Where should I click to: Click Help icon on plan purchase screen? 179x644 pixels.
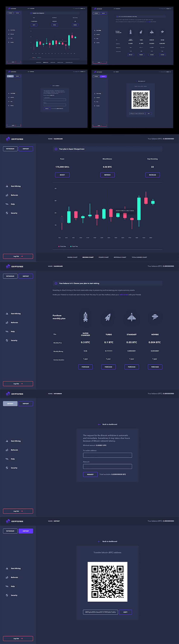coord(7,332)
